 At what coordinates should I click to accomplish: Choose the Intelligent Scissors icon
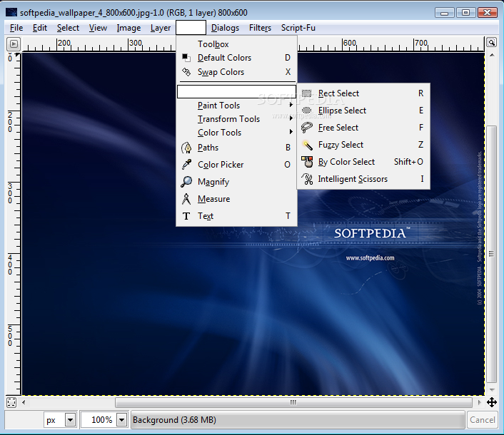click(308, 179)
